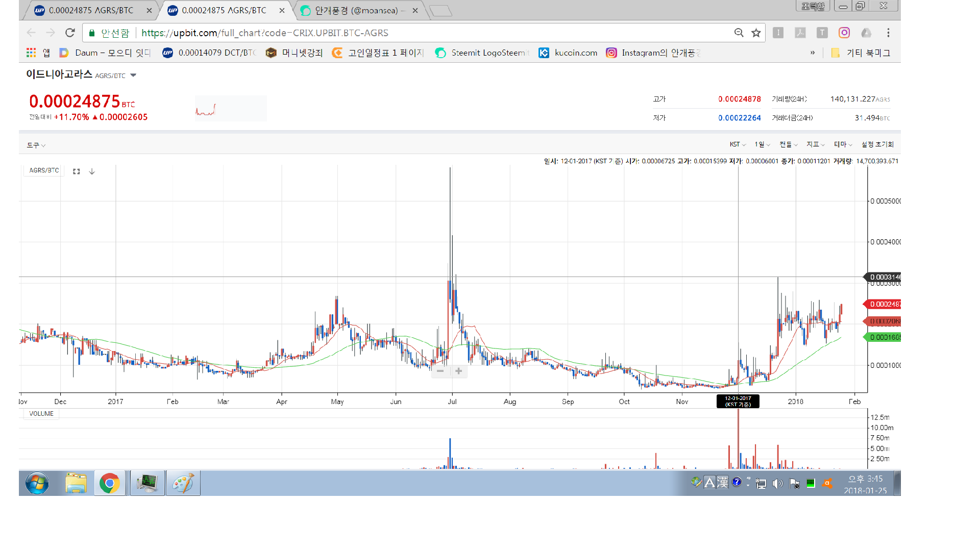Click the red 0.0002487 current price tag
The image size is (980, 551).
[883, 304]
